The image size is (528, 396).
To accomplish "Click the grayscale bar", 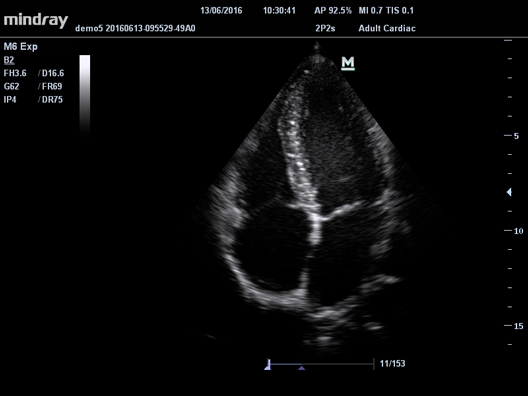I will [85, 95].
